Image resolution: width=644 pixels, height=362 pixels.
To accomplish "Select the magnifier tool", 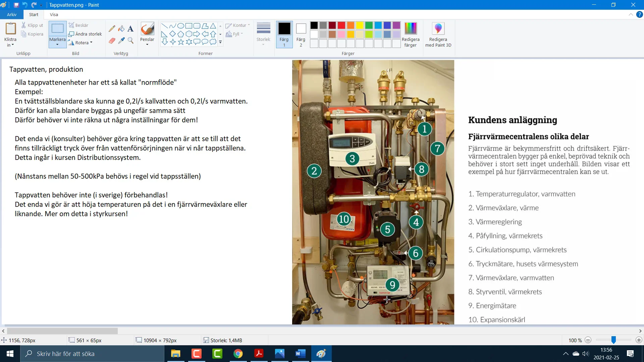I will click(x=130, y=41).
